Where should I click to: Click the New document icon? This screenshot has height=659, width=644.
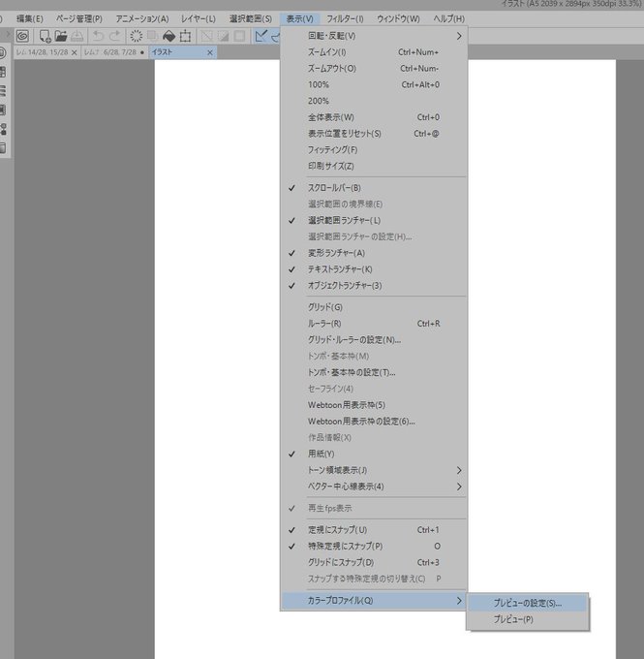pos(45,36)
